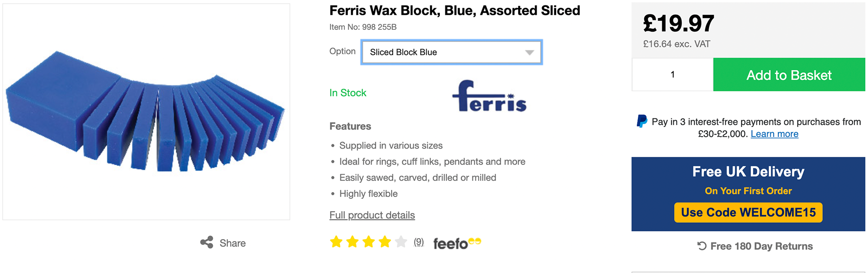868x273 pixels.
Task: Click the quantity input field
Action: 672,75
